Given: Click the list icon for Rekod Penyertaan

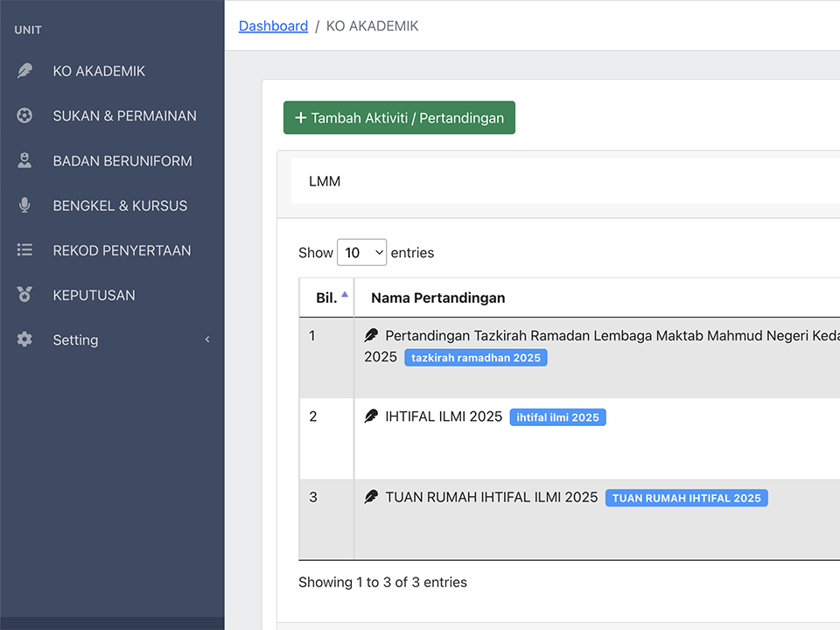Looking at the screenshot, I should pos(24,250).
